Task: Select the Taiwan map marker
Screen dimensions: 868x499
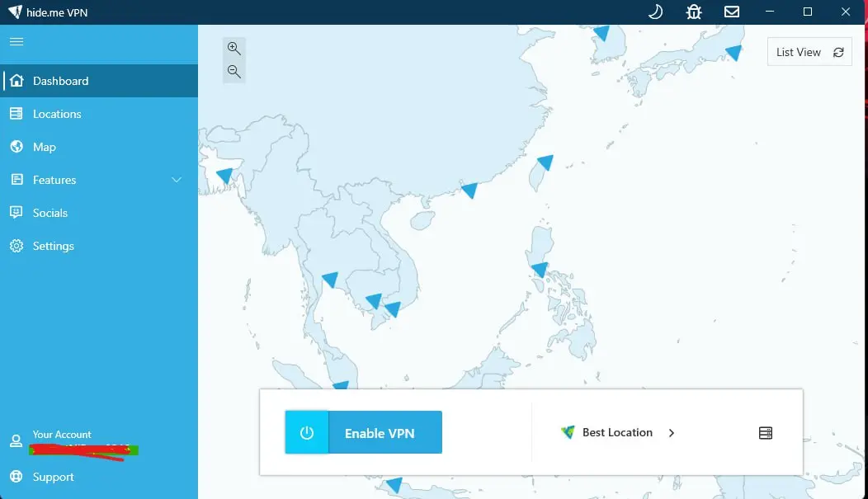Action: coord(546,162)
